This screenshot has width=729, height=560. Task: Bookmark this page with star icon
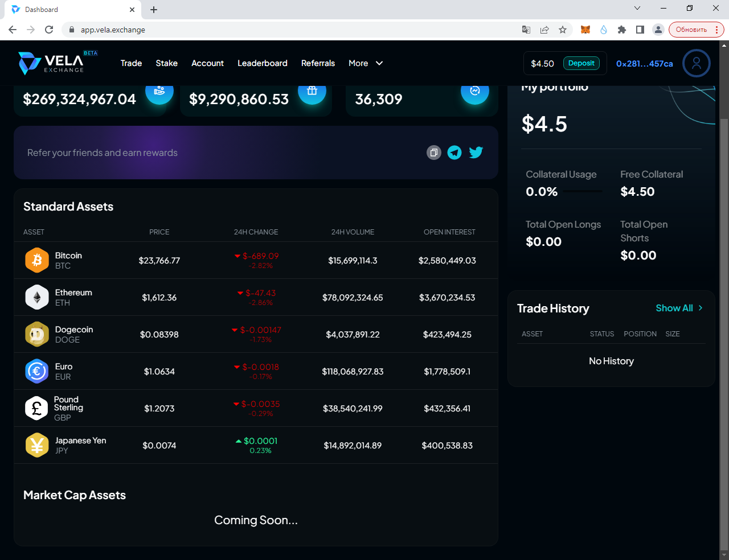point(563,30)
